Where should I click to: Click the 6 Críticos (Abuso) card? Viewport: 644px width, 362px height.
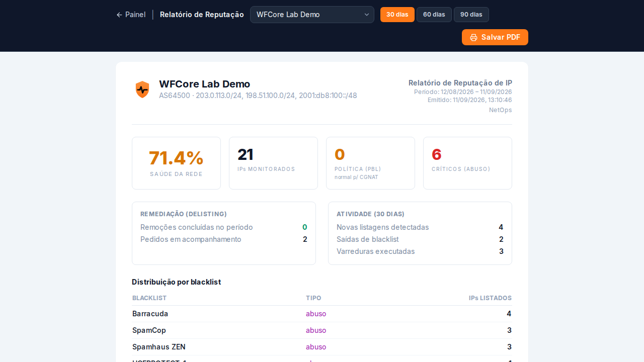(x=467, y=163)
